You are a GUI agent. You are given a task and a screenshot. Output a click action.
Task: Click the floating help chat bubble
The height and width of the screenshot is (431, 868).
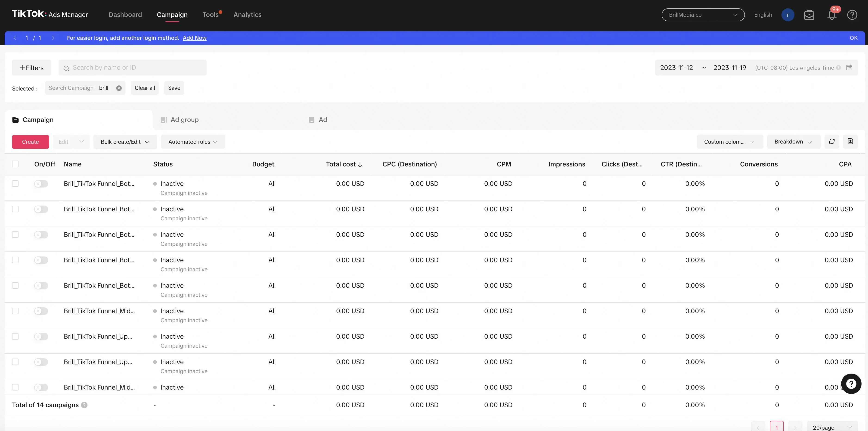click(851, 384)
